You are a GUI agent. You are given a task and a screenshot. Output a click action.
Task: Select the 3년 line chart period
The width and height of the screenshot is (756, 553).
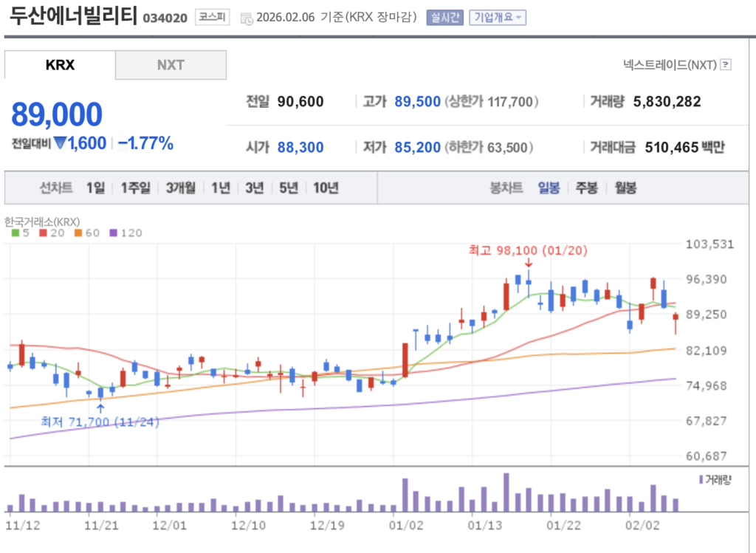coord(255,188)
